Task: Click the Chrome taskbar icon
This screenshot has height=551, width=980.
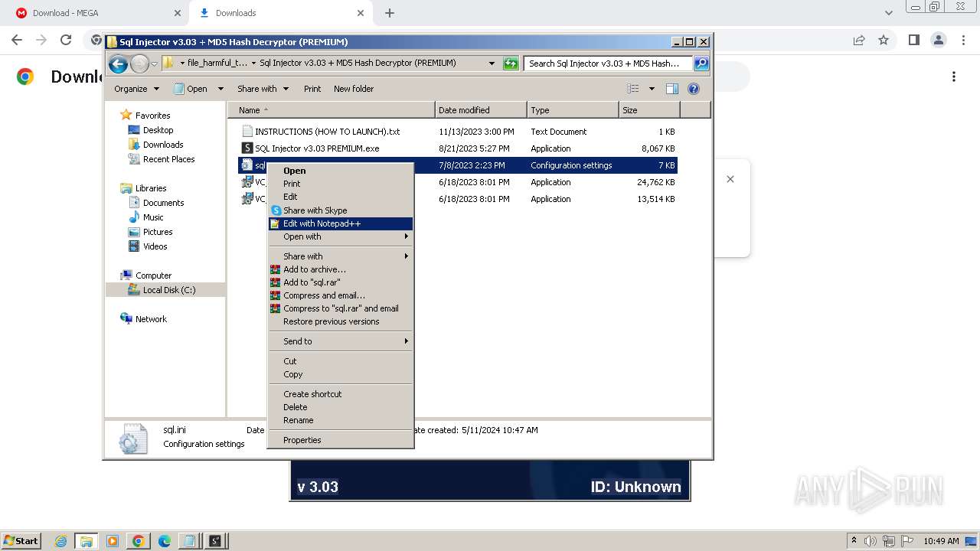Action: tap(138, 541)
